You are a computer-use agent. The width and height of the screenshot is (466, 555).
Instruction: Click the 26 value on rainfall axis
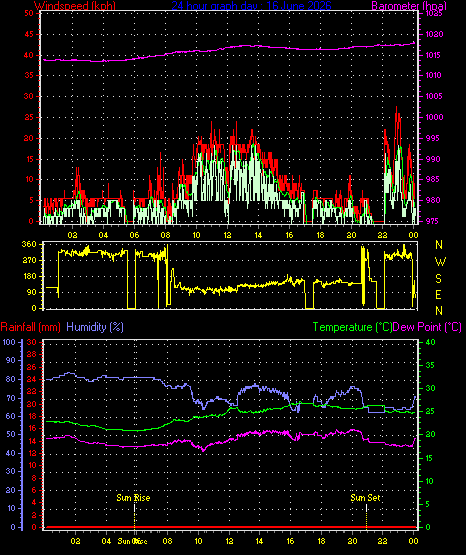(x=32, y=367)
